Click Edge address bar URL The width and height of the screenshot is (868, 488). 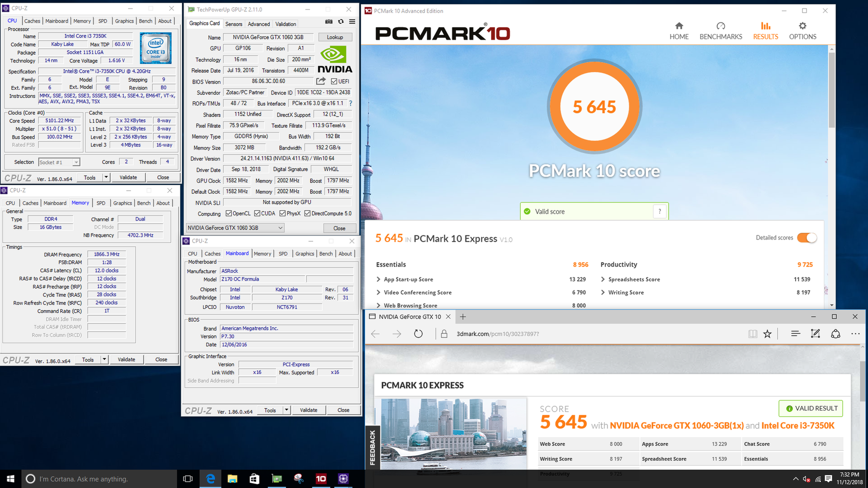tap(497, 334)
